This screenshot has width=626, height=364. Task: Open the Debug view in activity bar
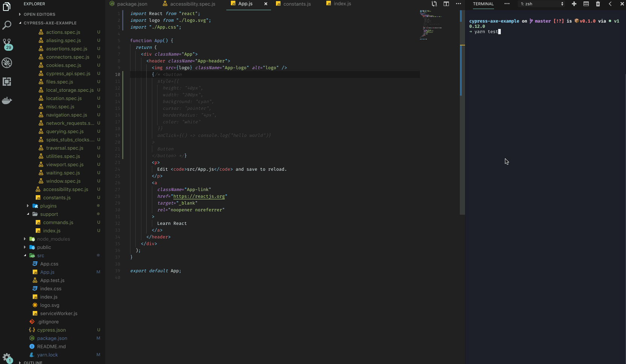[7, 63]
